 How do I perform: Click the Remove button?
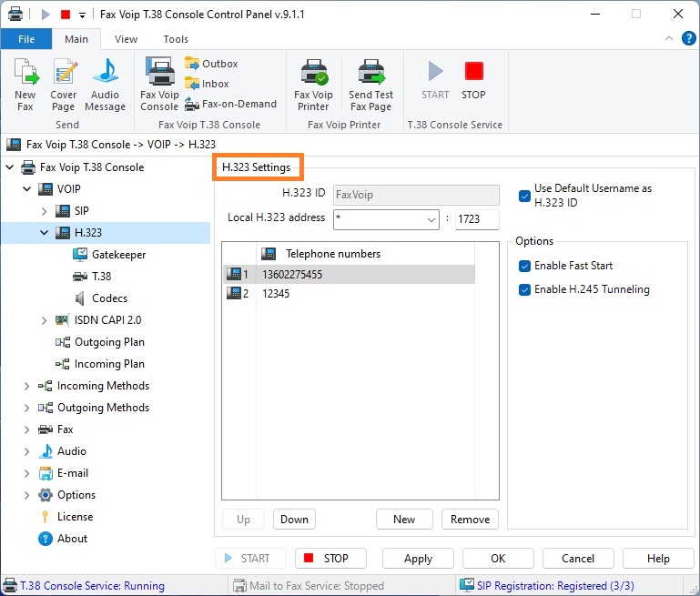tap(470, 520)
